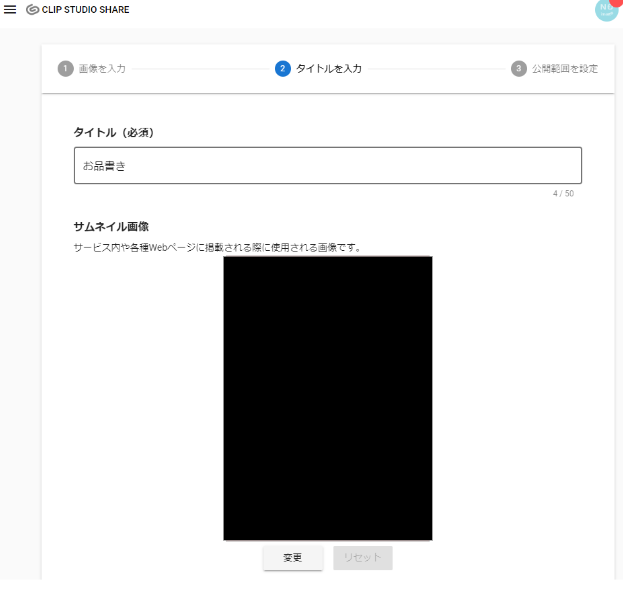Click the step 1 number circle

(x=66, y=69)
